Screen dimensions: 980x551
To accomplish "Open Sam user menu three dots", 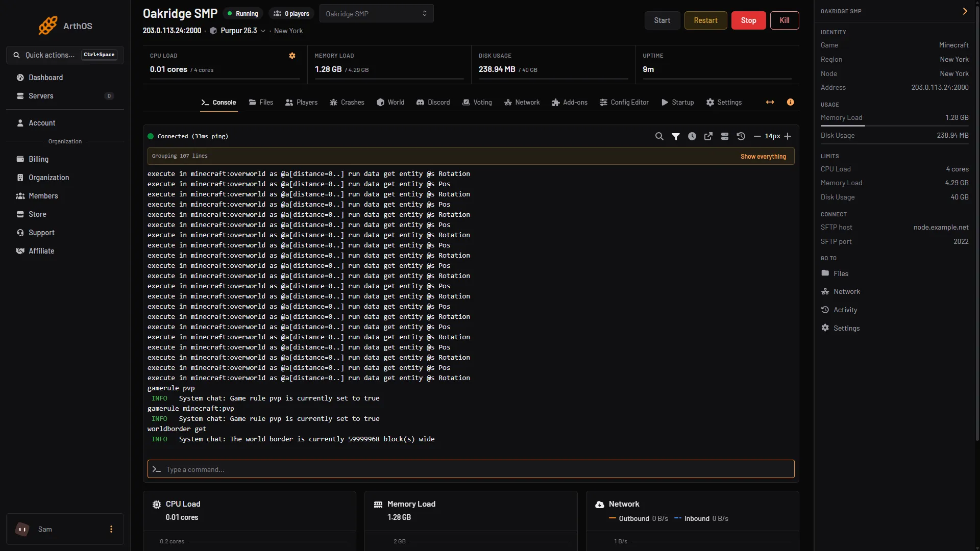I will point(111,529).
